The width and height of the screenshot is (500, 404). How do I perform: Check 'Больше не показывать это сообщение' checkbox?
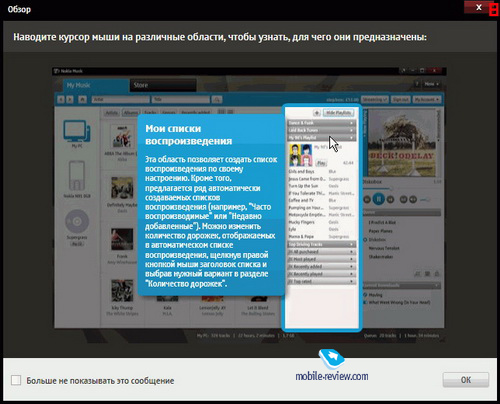pos(16,380)
